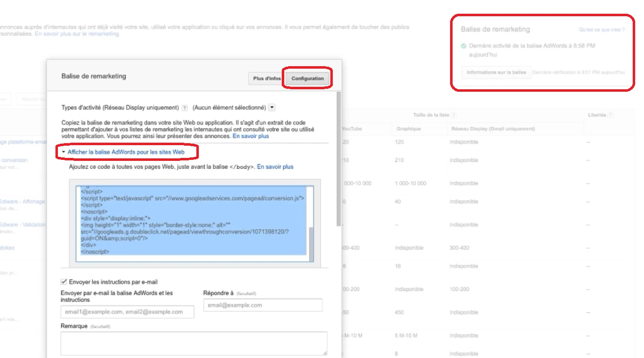Click Informations sur la balise button

tap(496, 73)
